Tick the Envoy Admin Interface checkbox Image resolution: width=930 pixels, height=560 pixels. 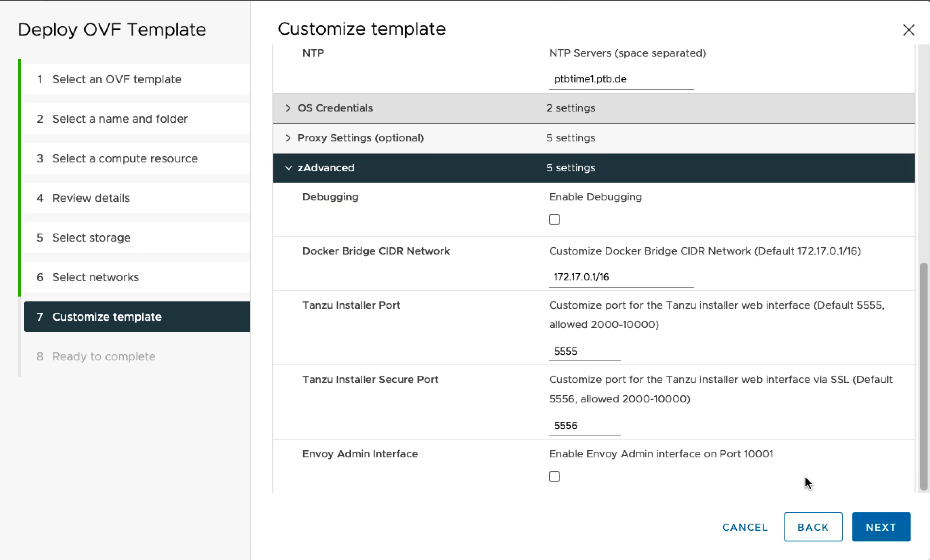(554, 476)
